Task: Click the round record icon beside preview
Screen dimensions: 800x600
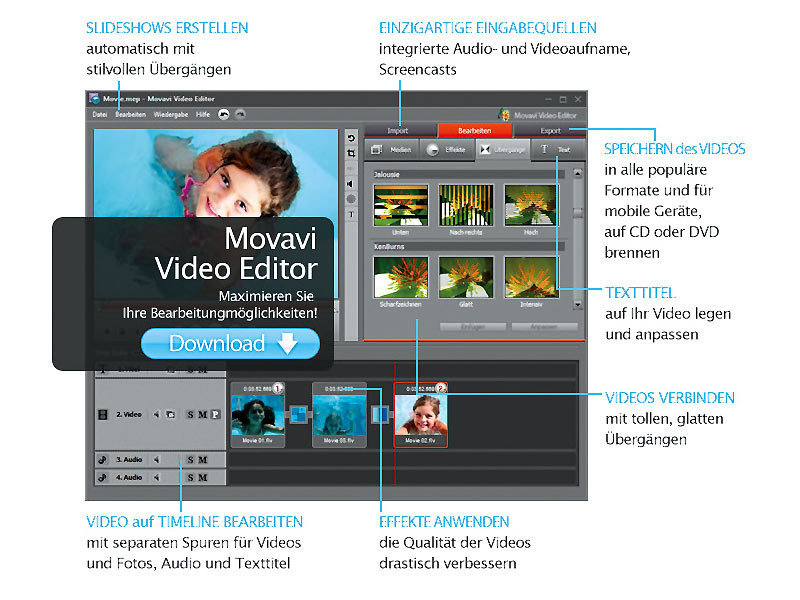Action: (351, 199)
